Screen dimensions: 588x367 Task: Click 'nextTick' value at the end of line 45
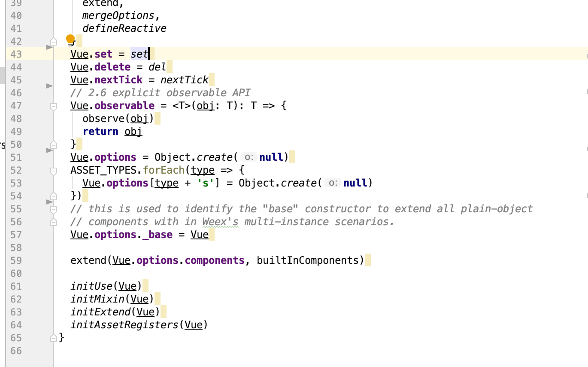click(185, 80)
